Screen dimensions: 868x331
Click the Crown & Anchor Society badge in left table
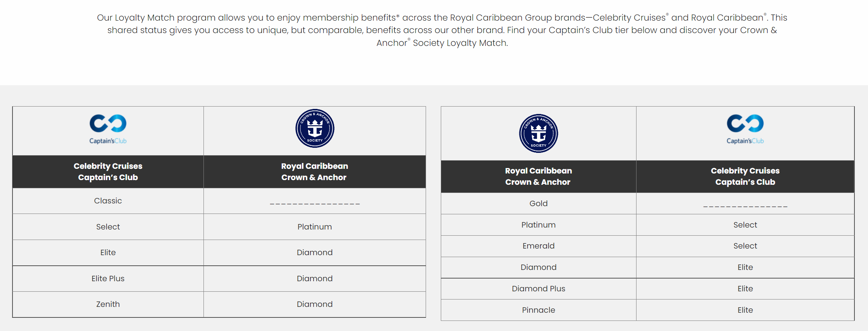315,128
